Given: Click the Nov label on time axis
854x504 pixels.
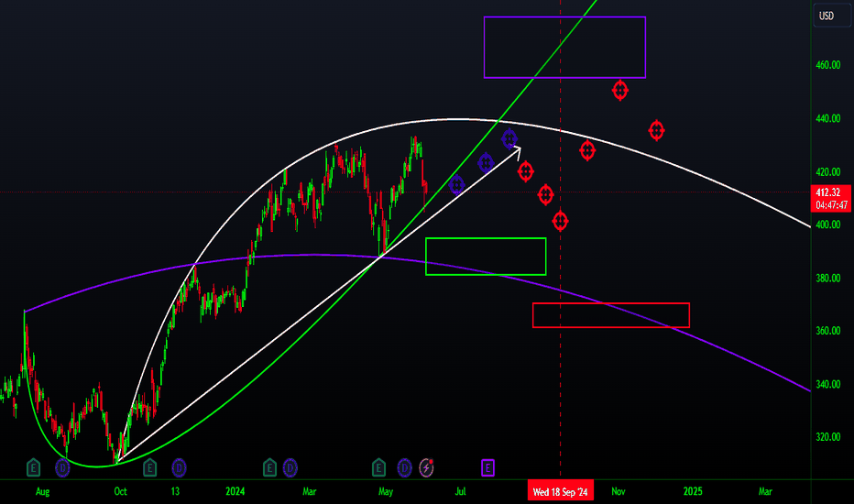Looking at the screenshot, I should tap(619, 491).
